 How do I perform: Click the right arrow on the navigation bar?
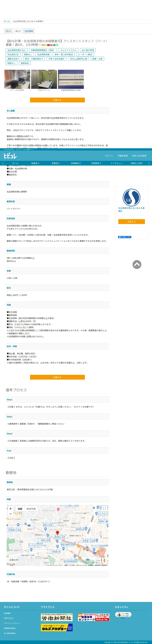point(149,163)
